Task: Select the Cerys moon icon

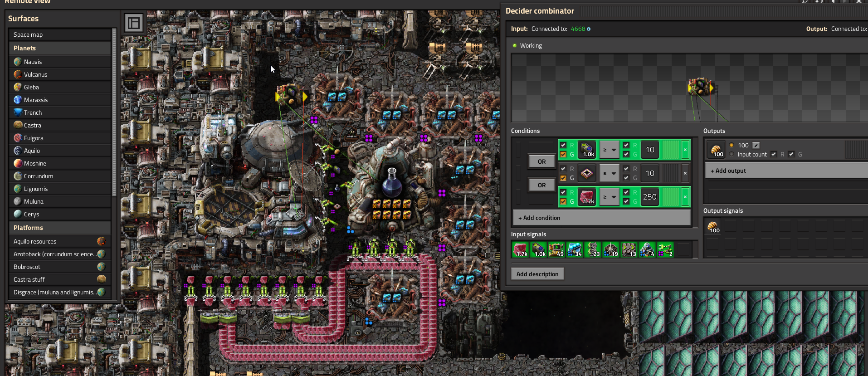Action: [18, 214]
